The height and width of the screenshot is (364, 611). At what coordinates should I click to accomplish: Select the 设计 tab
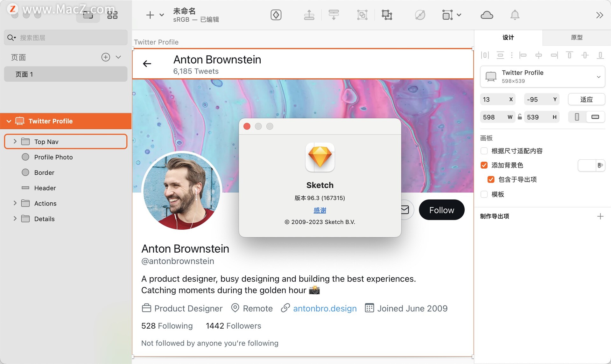[x=508, y=38]
